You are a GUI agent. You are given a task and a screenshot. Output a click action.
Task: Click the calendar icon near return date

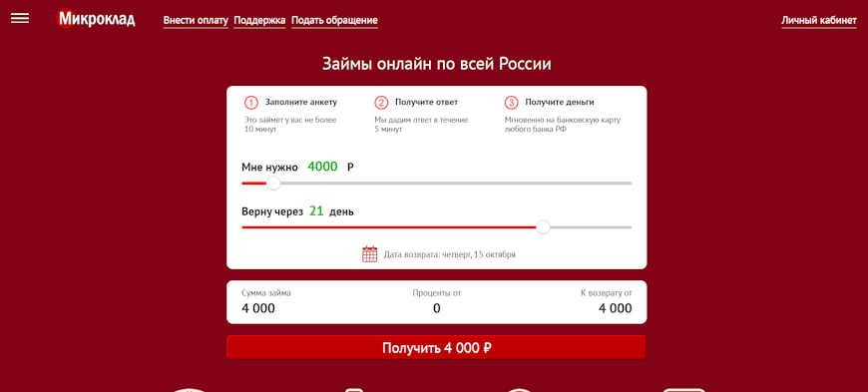[x=370, y=254]
